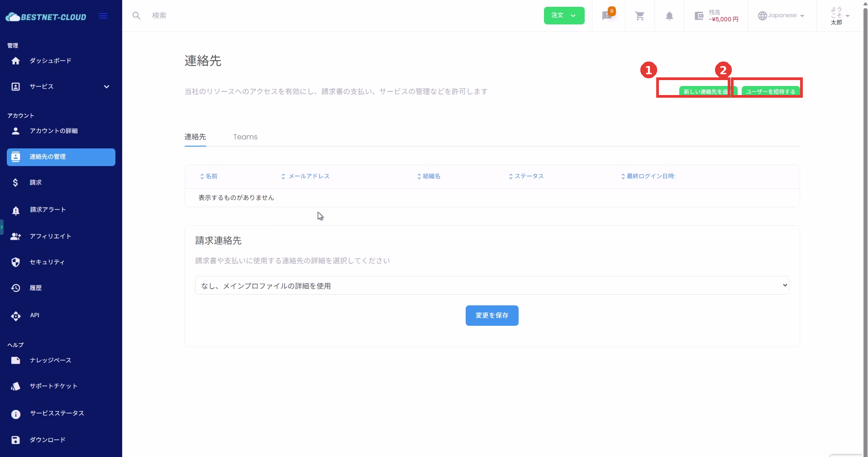Click the ユーザーを招待する button
Viewport: 868px width, 457px height.
click(770, 91)
